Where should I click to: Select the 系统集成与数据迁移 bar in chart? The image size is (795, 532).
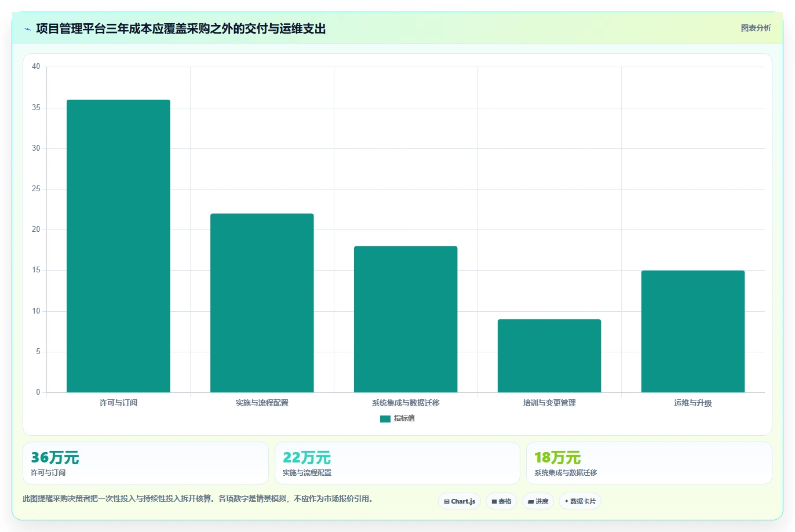point(406,319)
